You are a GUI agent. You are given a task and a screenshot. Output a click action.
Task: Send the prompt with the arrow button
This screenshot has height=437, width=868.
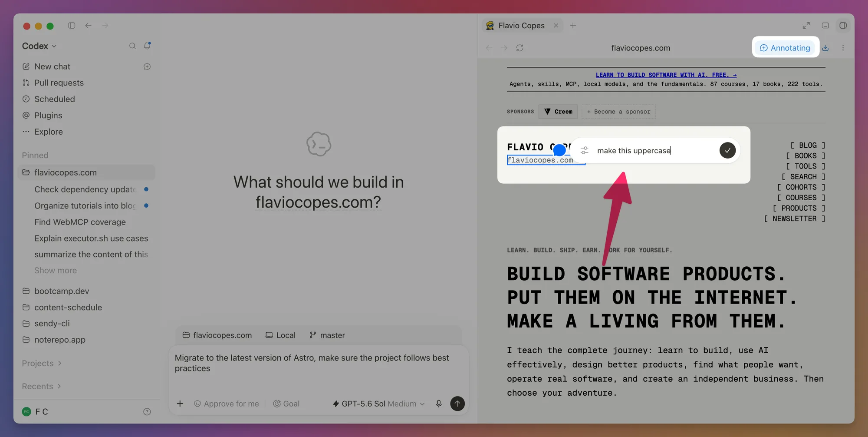tap(457, 404)
